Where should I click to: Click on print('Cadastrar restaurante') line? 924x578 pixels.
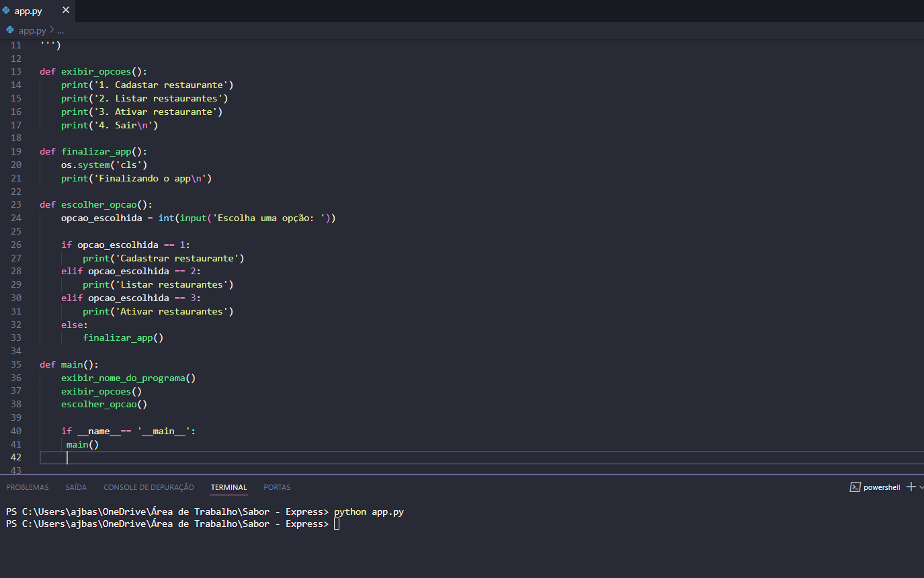tap(163, 258)
